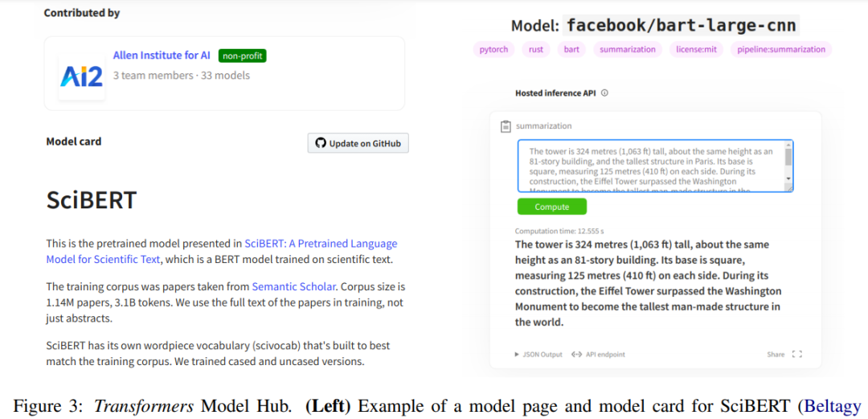Click the Beltagy citation link in caption
This screenshot has width=868, height=419.
(833, 405)
